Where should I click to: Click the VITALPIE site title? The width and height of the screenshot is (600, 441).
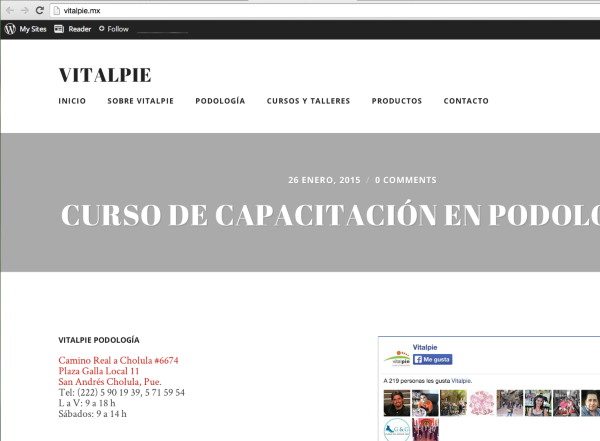coord(105,75)
